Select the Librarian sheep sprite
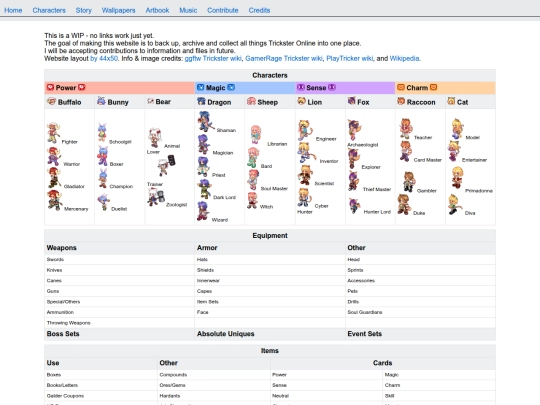This screenshot has width=540, height=405. [x=256, y=134]
